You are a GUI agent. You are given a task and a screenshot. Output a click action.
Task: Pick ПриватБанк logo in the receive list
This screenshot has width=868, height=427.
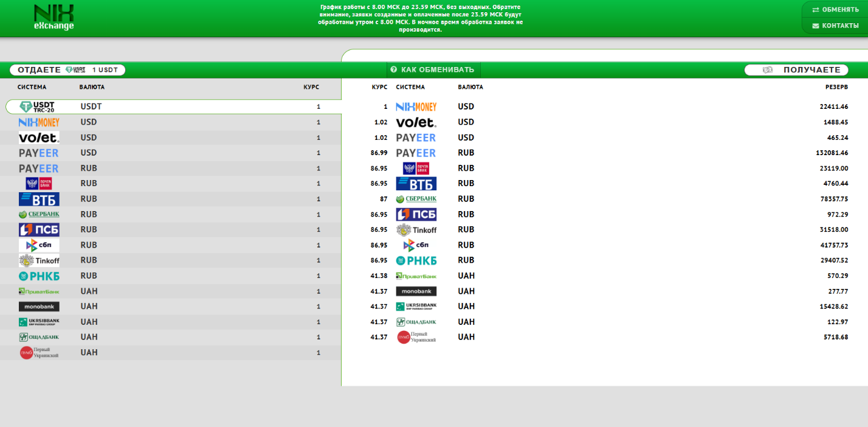(416, 276)
